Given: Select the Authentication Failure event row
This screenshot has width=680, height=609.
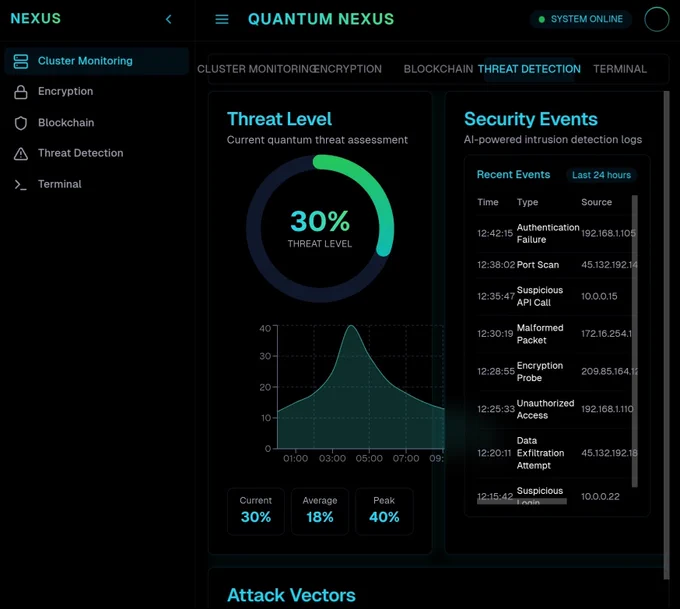Looking at the screenshot, I should coord(555,234).
